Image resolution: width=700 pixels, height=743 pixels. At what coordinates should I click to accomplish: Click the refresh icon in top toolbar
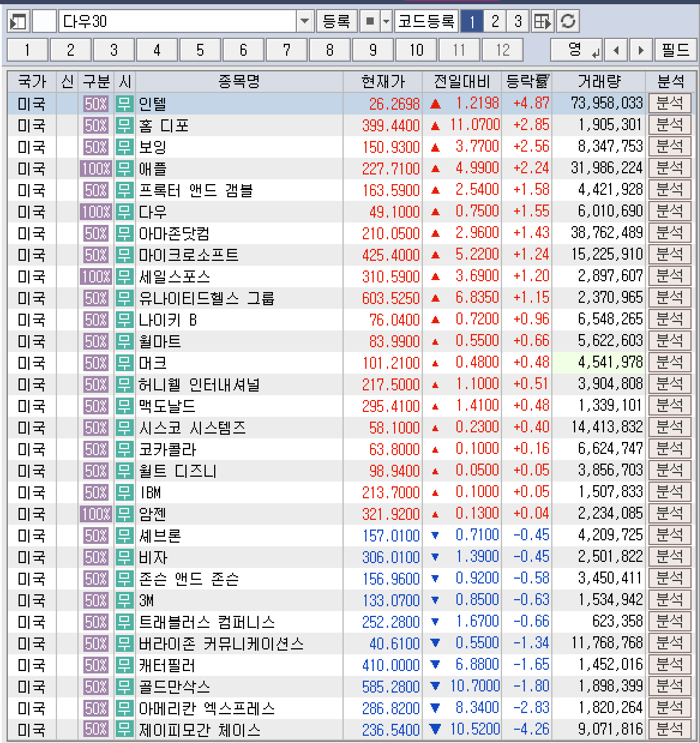click(x=567, y=22)
